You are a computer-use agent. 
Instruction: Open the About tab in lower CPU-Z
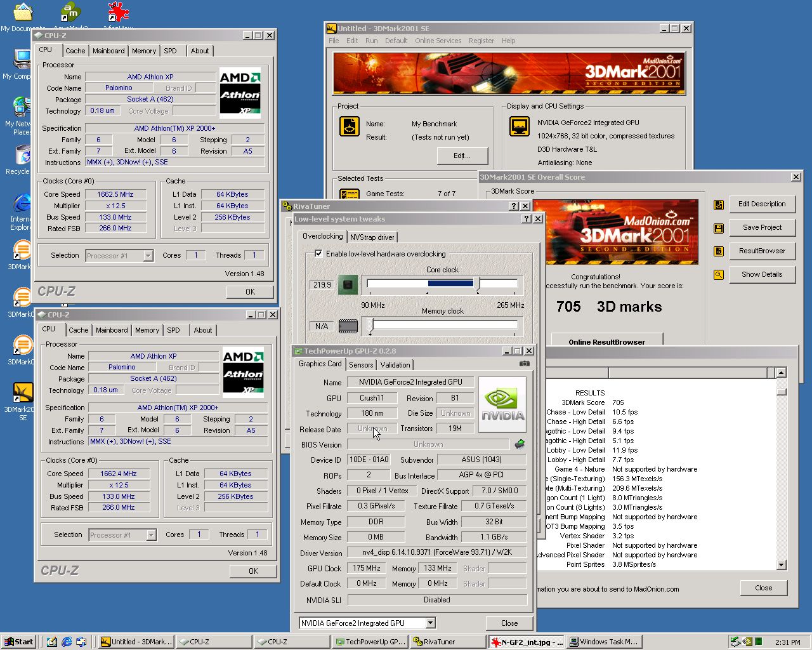[x=203, y=330]
